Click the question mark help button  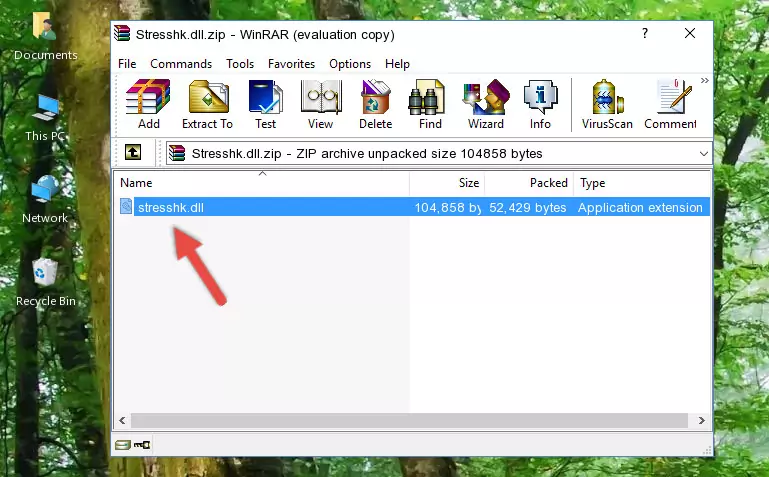[645, 33]
